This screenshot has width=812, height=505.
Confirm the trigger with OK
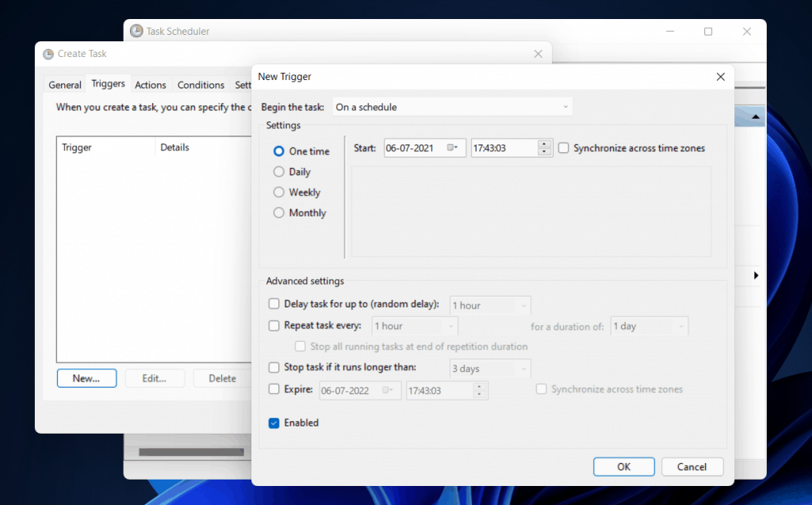tap(623, 466)
